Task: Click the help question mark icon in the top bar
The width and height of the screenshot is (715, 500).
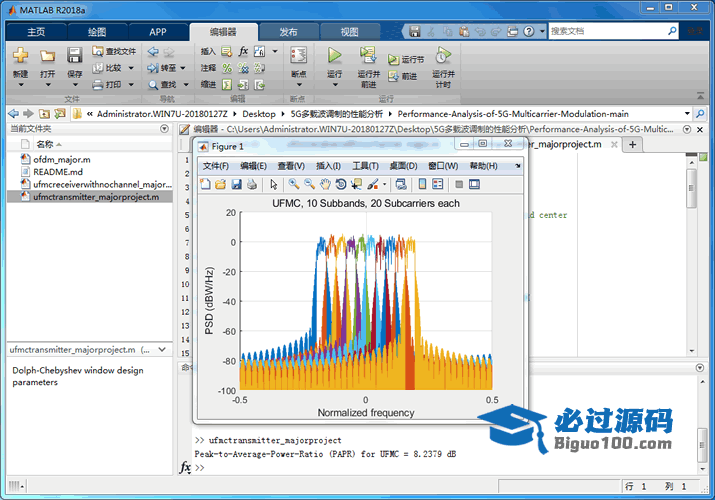Action: tap(528, 31)
